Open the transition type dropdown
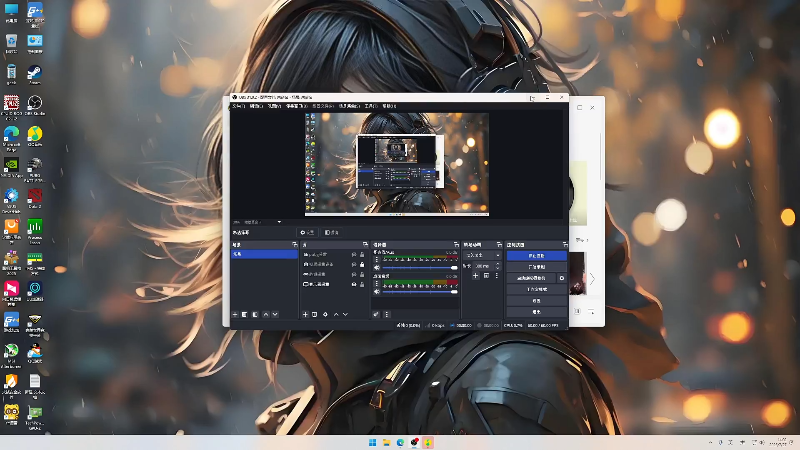Image resolution: width=800 pixels, height=450 pixels. (483, 255)
